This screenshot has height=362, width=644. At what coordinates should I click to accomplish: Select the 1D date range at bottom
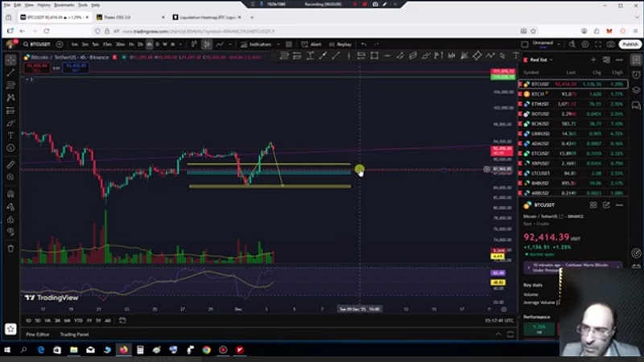click(x=29, y=320)
